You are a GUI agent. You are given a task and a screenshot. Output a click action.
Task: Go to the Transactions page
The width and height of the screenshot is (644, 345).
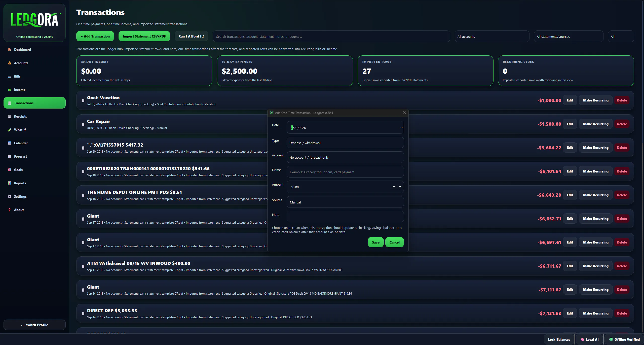pos(34,103)
